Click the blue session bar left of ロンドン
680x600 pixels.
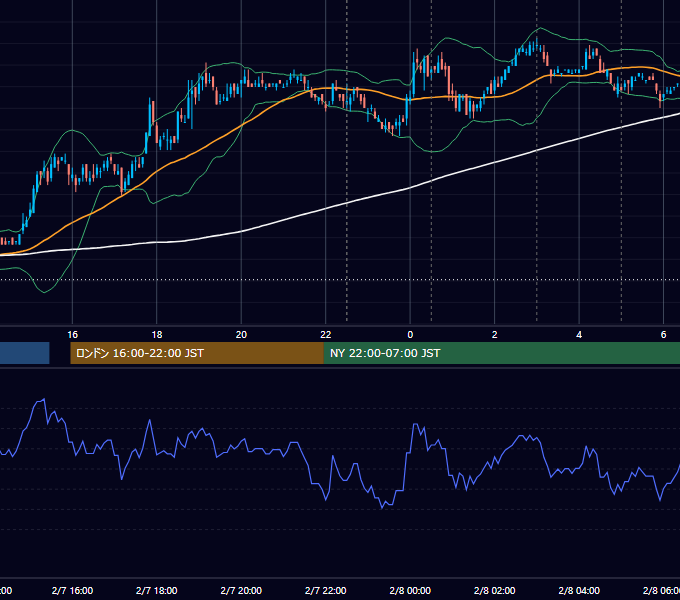[x=25, y=353]
